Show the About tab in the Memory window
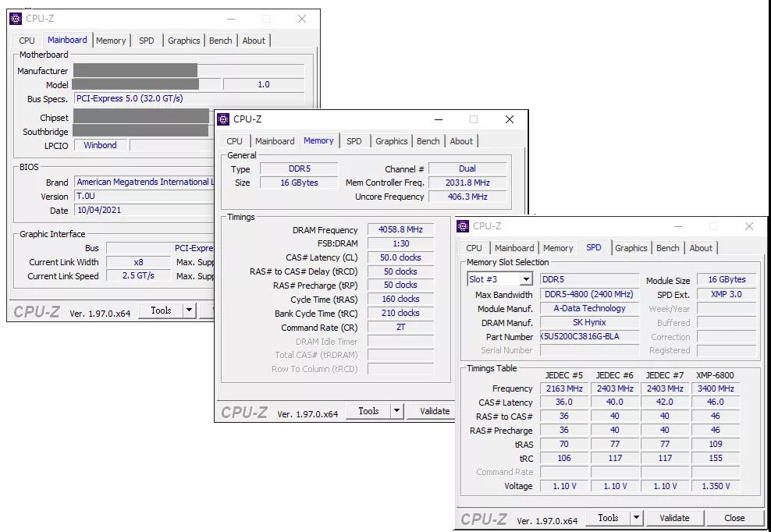 tap(461, 141)
